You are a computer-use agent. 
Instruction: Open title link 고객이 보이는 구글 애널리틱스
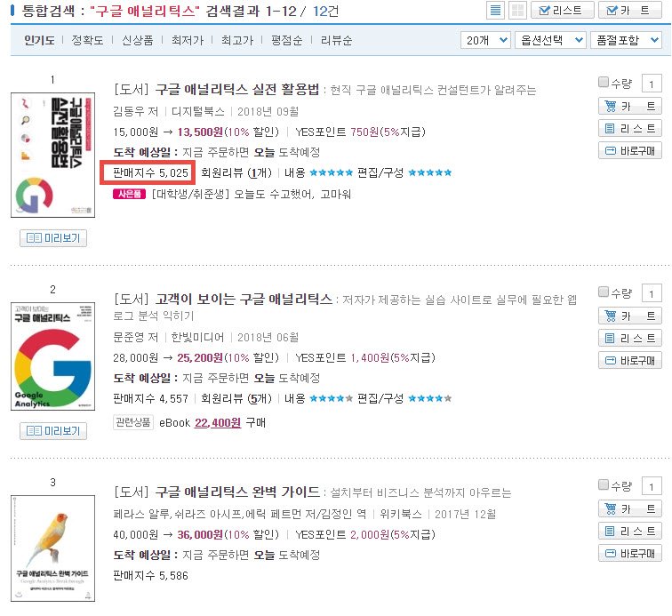[244, 299]
